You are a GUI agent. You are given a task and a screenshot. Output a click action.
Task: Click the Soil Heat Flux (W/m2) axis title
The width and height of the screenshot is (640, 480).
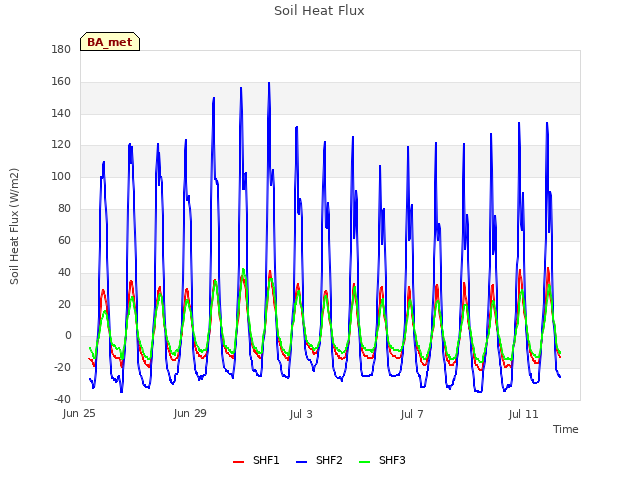point(14,226)
